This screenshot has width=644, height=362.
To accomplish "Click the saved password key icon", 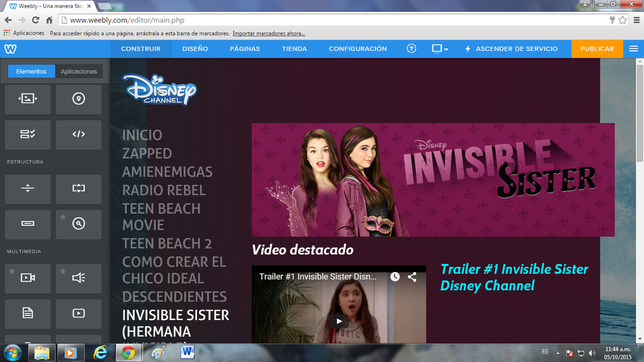I will [612, 20].
